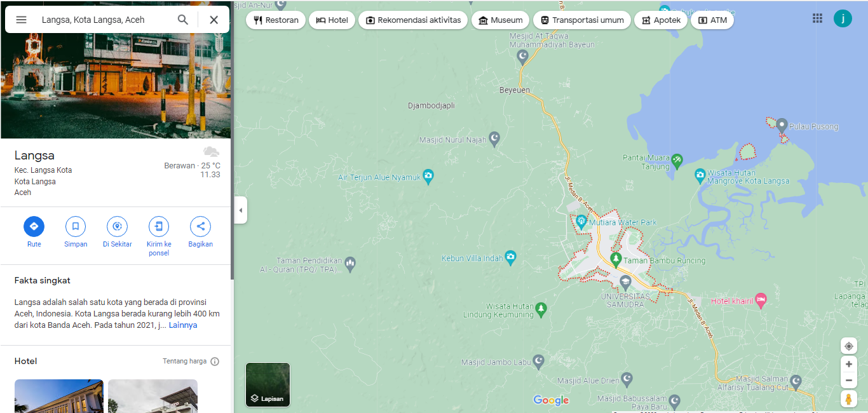Collapse the side panel with the arrow
The height and width of the screenshot is (413, 868).
(240, 210)
